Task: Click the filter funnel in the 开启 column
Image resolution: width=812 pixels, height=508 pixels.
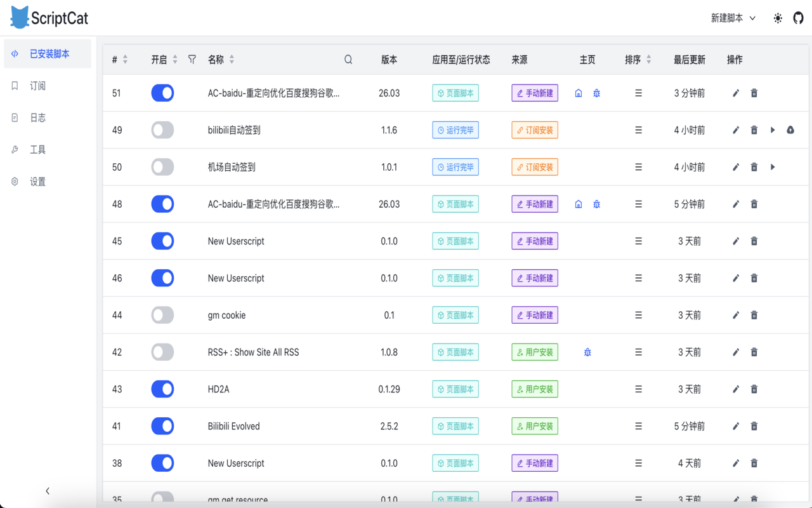Action: coord(192,59)
